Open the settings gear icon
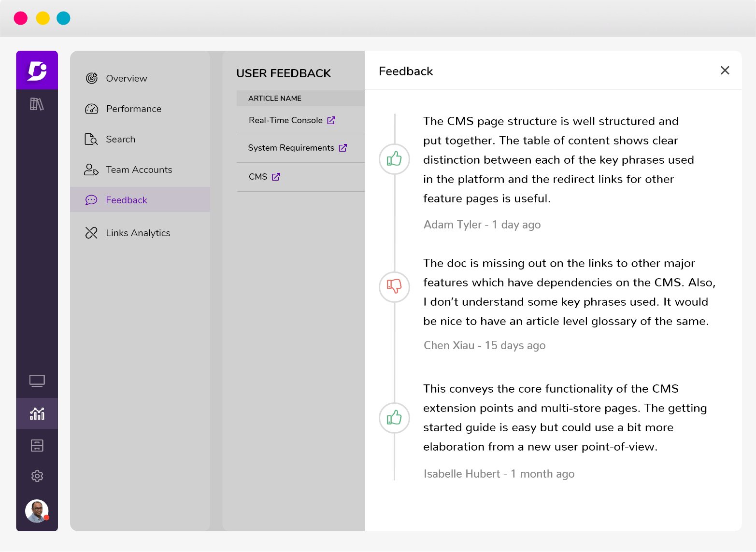 coord(37,476)
